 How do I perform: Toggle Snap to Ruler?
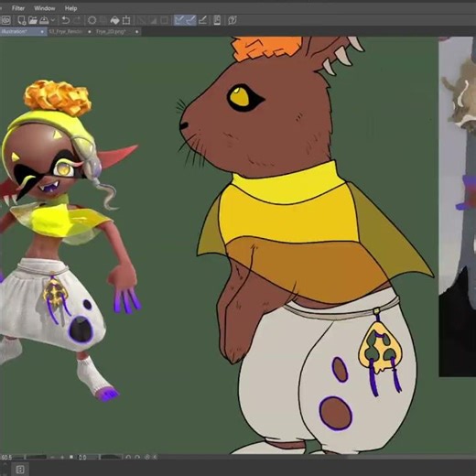179,20
